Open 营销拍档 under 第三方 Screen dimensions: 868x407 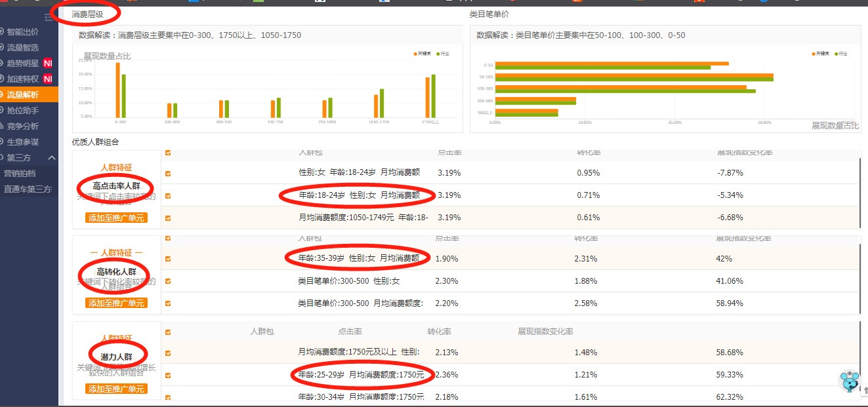tap(20, 173)
